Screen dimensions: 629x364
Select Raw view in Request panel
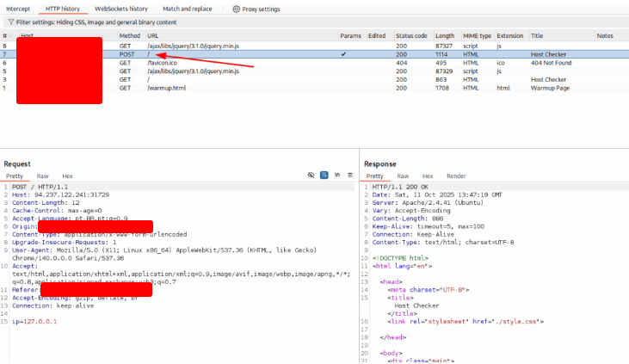coord(42,176)
